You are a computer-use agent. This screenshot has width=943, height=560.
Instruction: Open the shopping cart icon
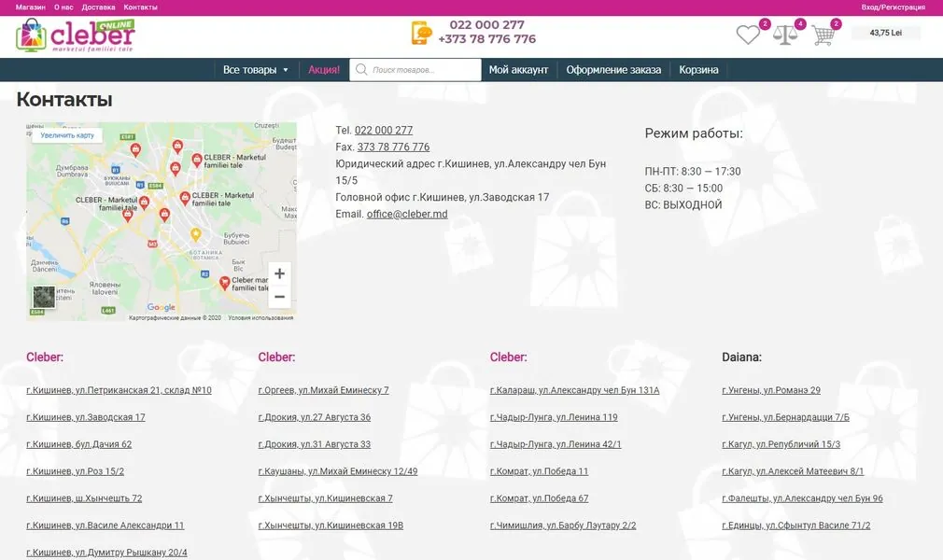point(823,35)
